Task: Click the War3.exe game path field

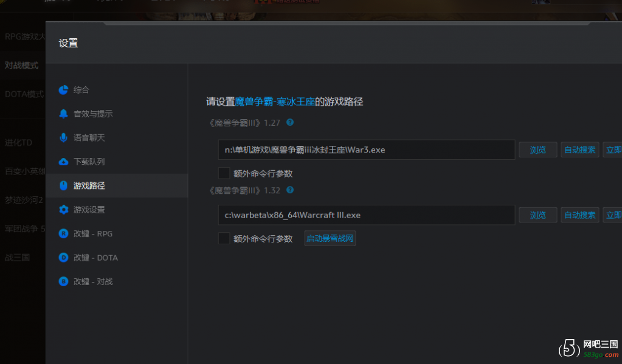Action: tap(367, 150)
